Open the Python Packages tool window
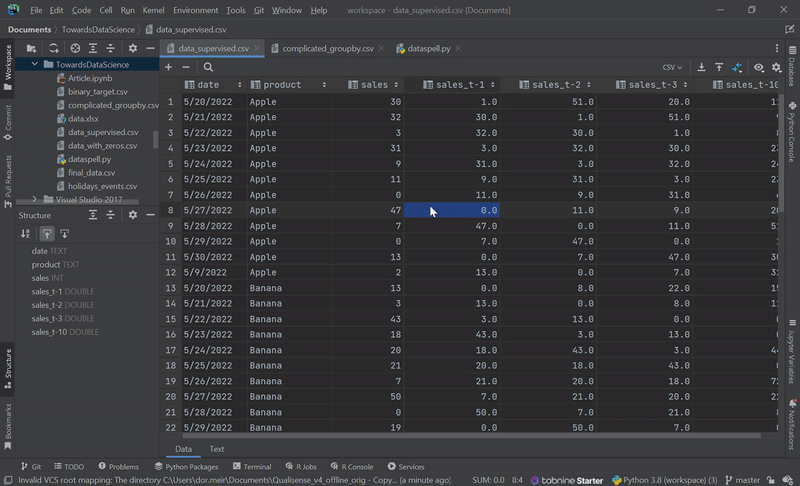The height and width of the screenshot is (486, 800). 190,466
